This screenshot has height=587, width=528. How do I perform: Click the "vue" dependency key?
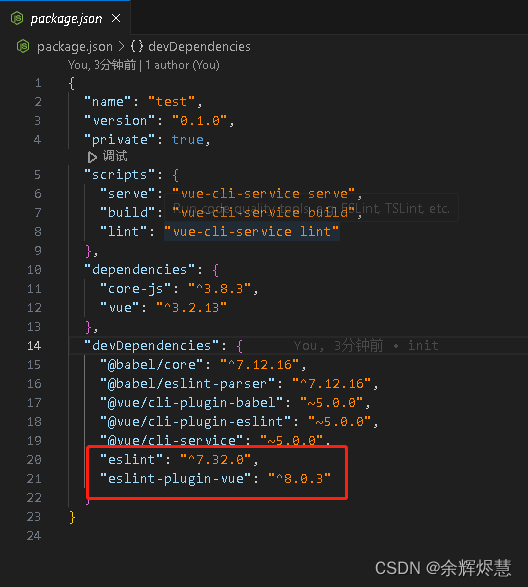120,308
